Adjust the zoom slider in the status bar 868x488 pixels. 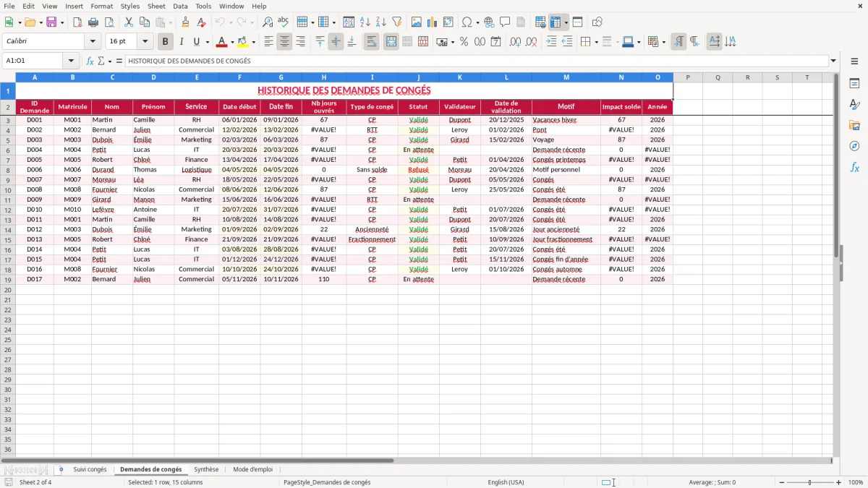[810, 482]
